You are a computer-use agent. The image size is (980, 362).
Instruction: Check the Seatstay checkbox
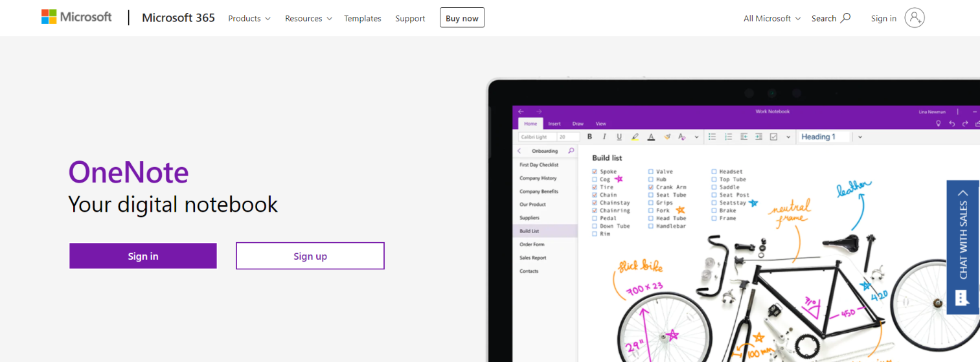click(x=714, y=203)
